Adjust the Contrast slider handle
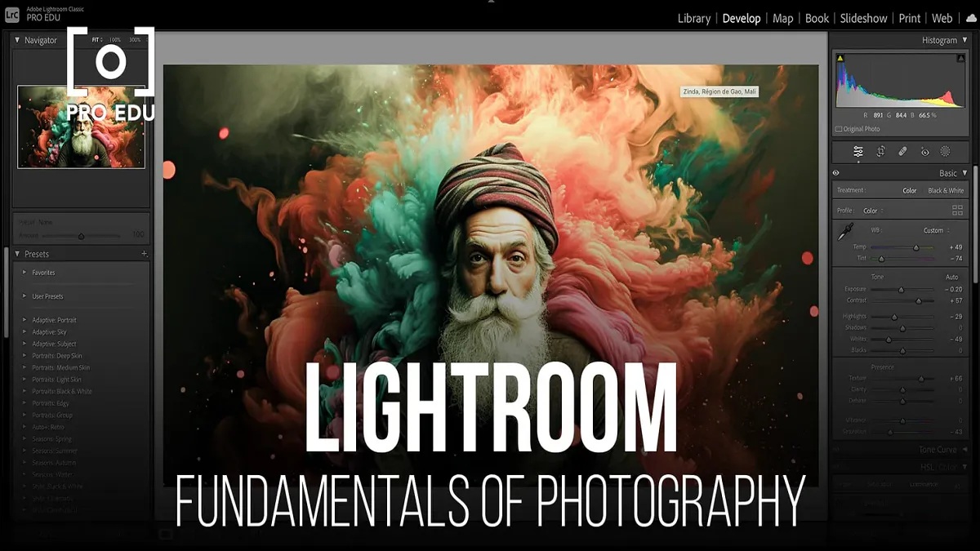 tap(919, 301)
